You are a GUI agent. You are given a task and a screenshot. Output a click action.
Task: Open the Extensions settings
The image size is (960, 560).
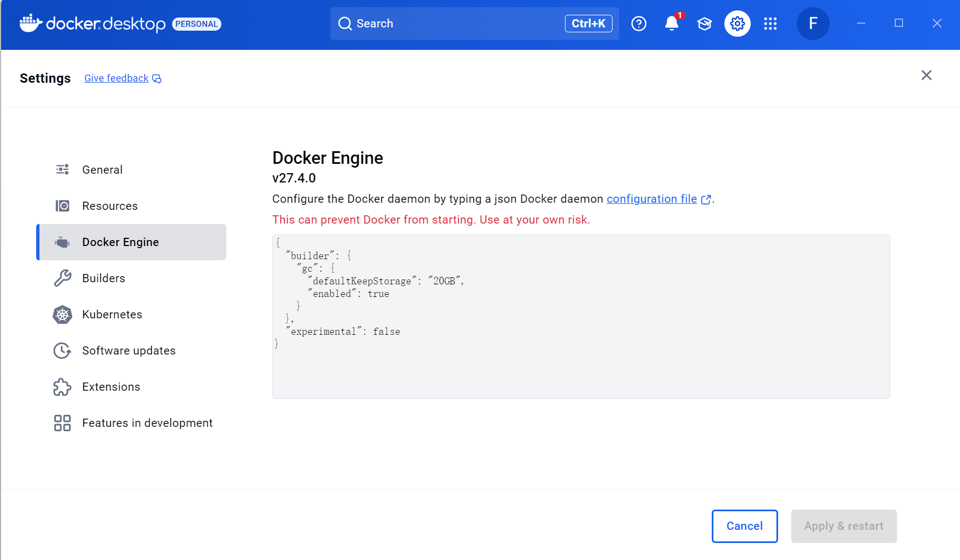coord(132,387)
